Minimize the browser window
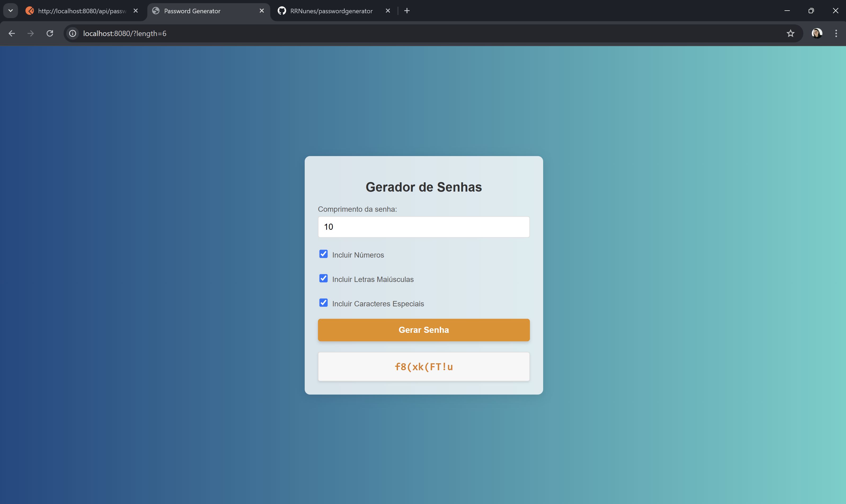 click(x=787, y=11)
